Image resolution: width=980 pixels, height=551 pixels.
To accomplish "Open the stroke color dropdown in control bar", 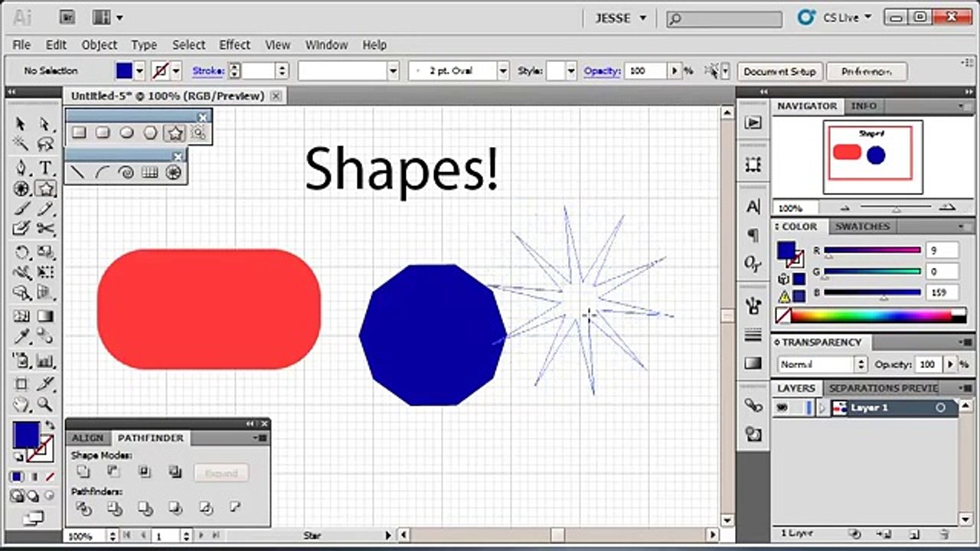I will coord(176,71).
